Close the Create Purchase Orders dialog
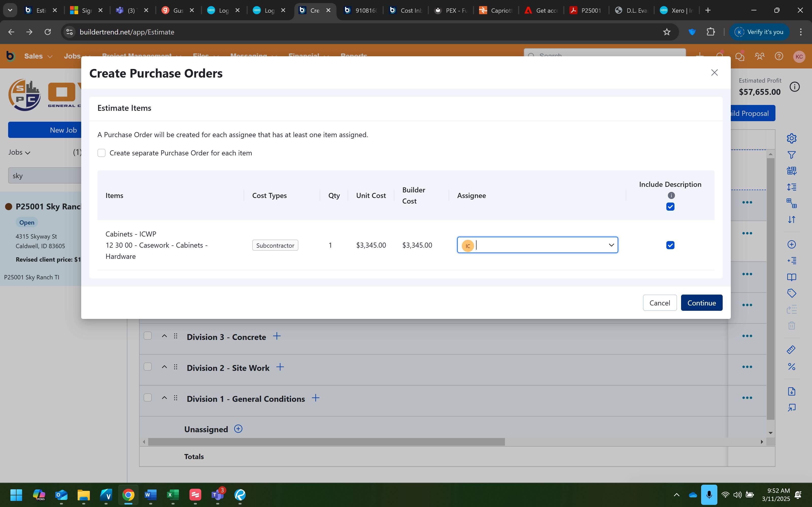This screenshot has width=812, height=507. 714,73
